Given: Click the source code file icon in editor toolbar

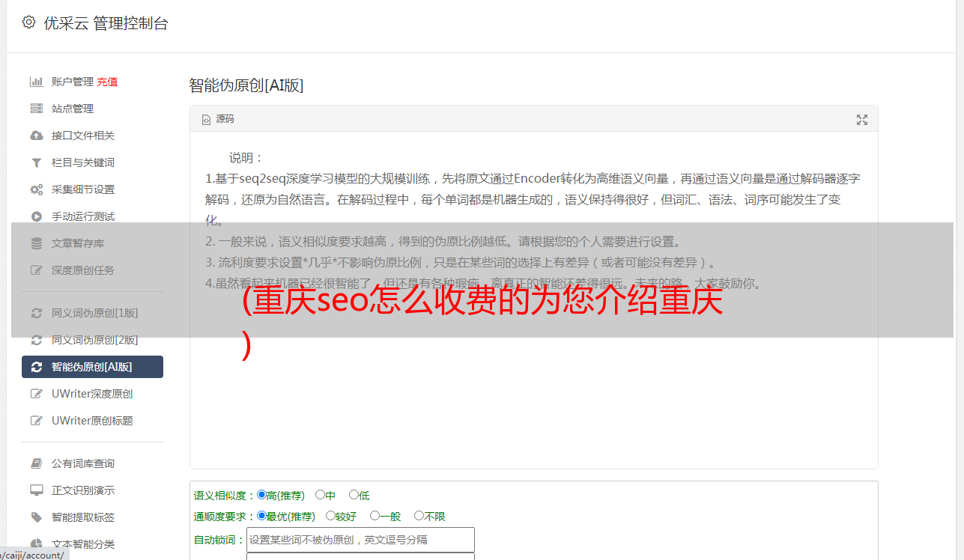Looking at the screenshot, I should coord(206,120).
